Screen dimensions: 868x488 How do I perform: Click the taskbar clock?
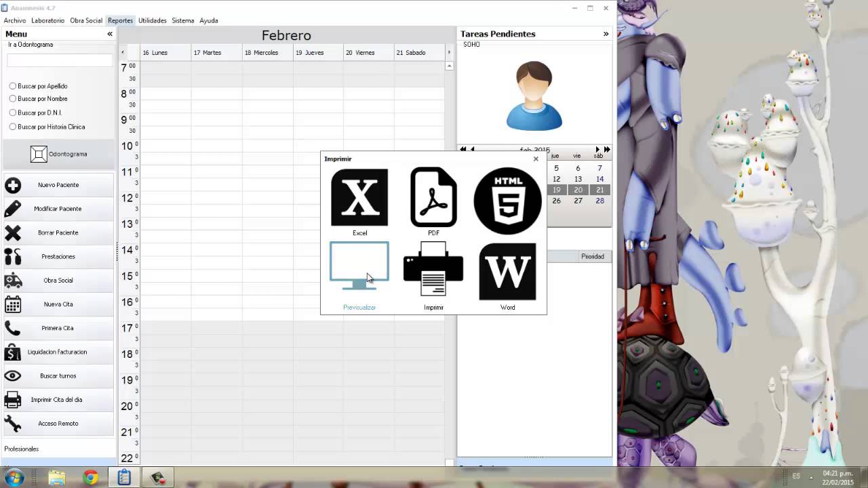point(837,477)
